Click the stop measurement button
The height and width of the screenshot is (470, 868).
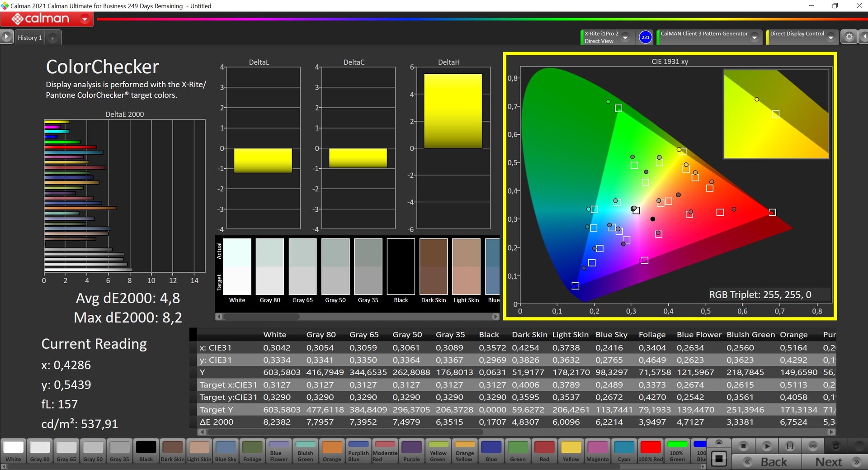pyautogui.click(x=743, y=446)
